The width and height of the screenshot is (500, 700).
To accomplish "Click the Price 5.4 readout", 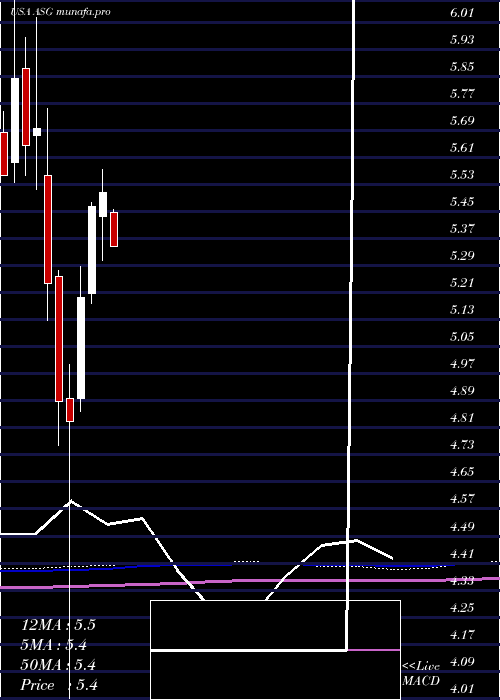I will [59, 685].
